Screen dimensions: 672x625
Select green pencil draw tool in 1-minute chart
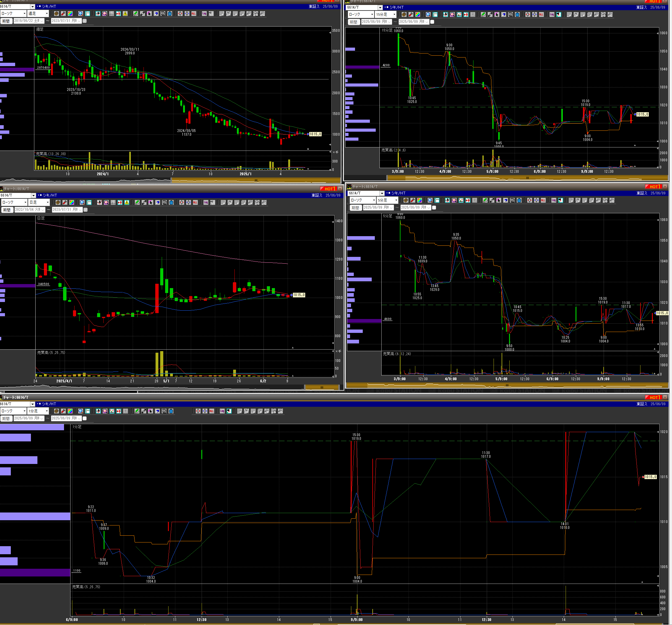[x=137, y=411]
